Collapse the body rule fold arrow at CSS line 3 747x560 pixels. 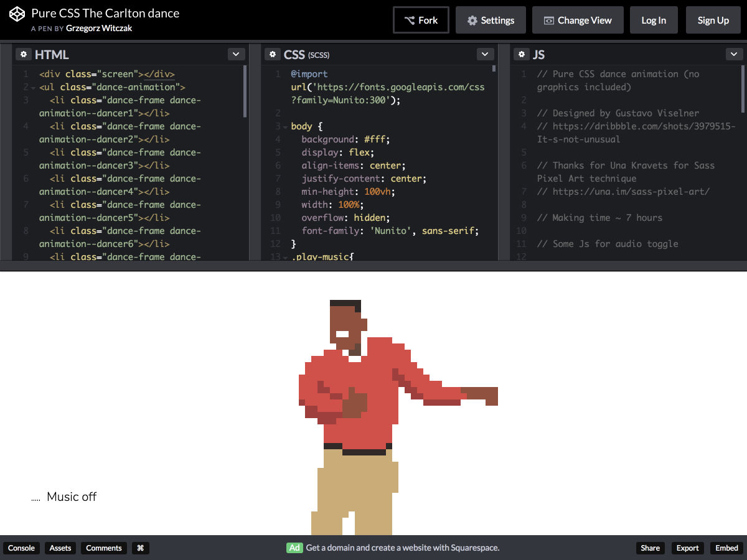click(x=285, y=127)
